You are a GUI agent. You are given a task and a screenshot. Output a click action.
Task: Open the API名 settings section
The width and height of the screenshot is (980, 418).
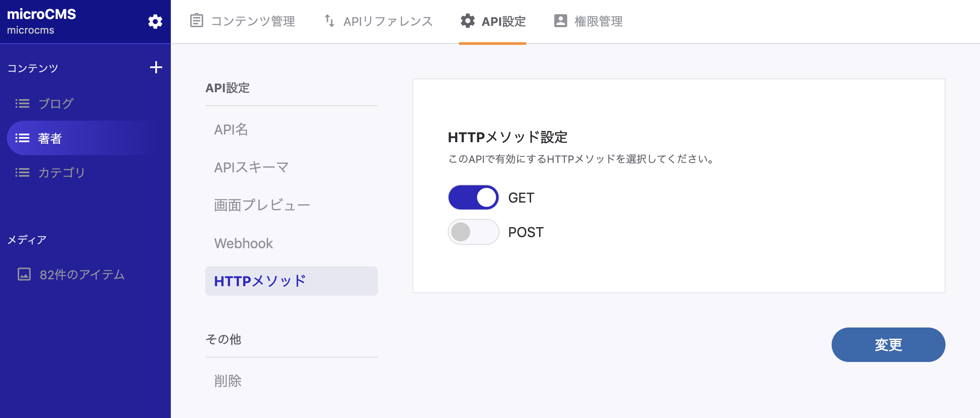231,129
